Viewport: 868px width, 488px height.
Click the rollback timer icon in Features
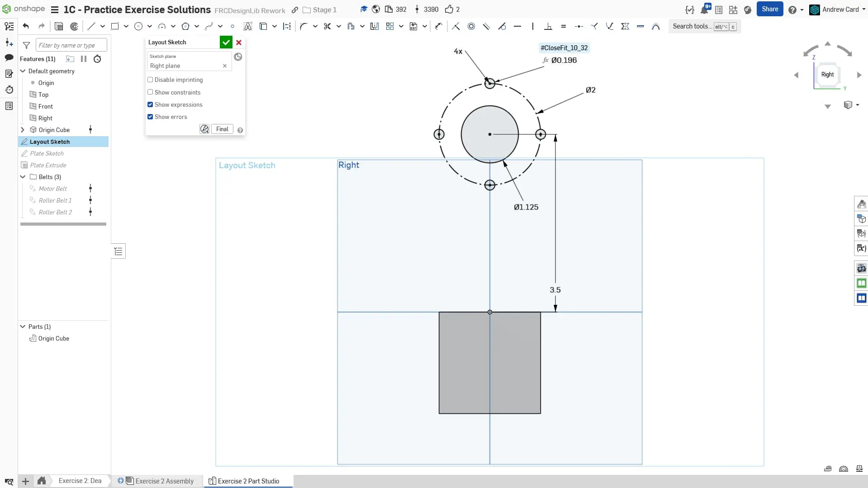(x=97, y=59)
